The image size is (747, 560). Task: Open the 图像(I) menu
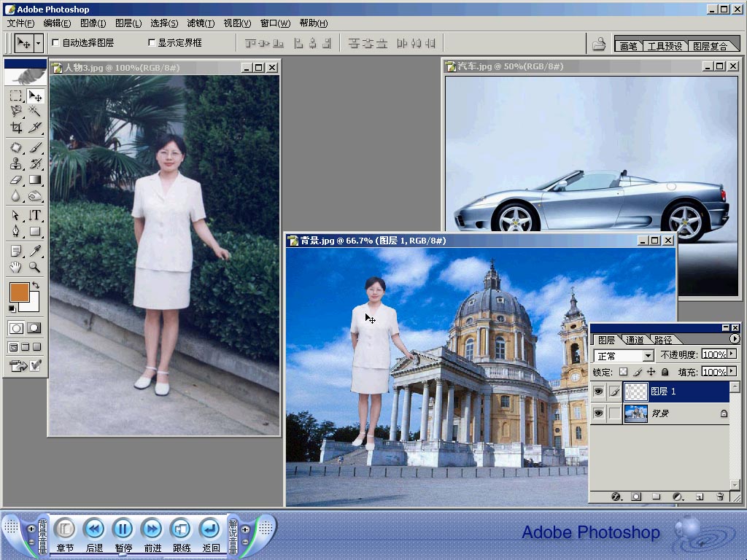[x=93, y=23]
